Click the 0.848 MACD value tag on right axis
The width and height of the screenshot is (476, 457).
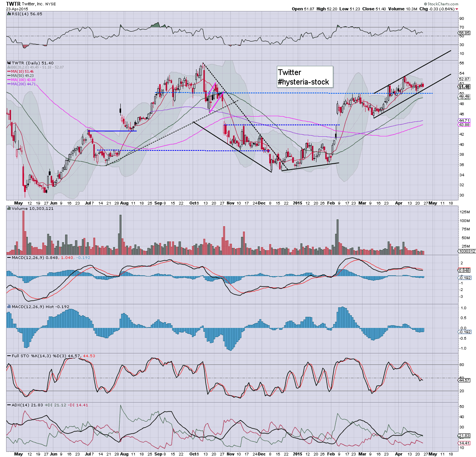464,270
